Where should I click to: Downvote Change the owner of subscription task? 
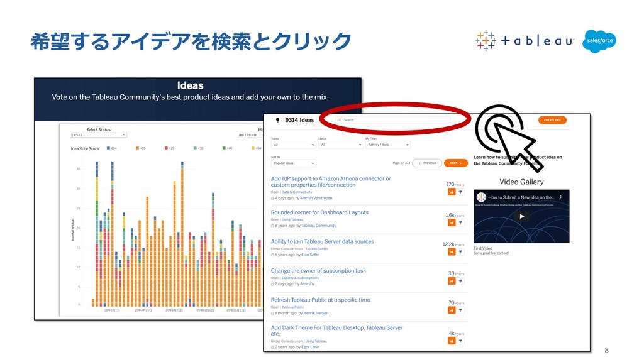(460, 281)
